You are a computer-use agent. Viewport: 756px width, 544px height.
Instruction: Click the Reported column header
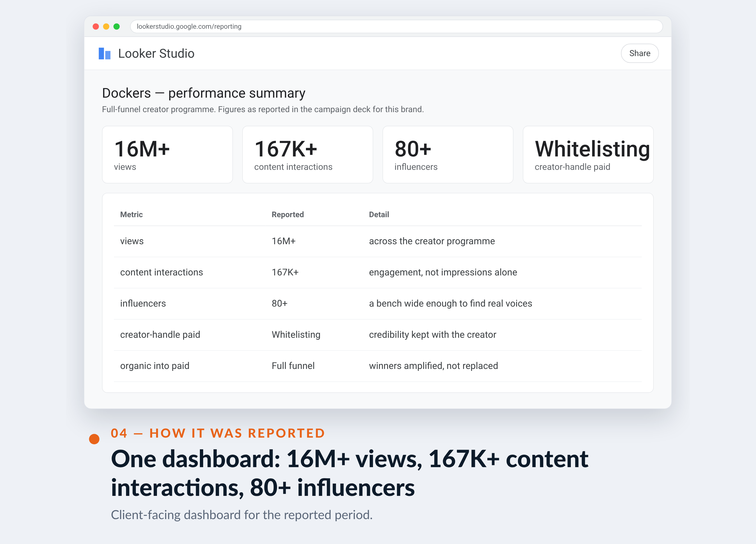point(288,214)
